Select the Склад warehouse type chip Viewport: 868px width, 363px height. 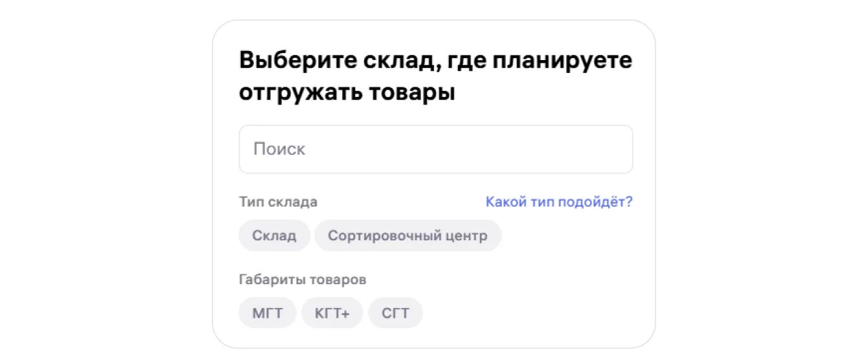[x=274, y=236]
